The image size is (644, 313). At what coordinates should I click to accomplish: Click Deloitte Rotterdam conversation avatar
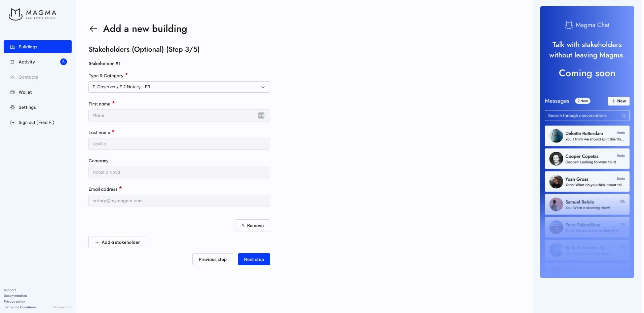556,136
